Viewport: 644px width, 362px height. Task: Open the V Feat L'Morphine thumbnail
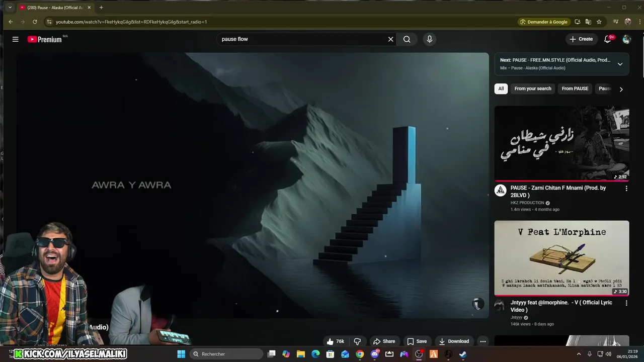[x=561, y=258]
